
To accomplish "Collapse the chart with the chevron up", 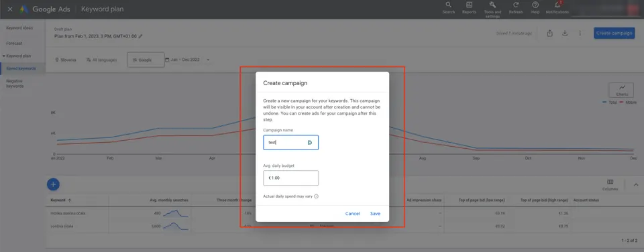I will (636, 185).
